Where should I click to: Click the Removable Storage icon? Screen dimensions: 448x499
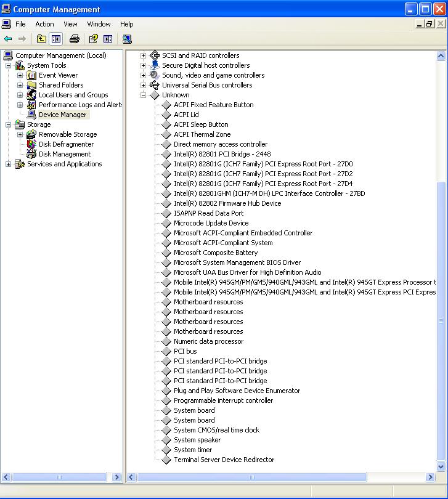(x=31, y=134)
